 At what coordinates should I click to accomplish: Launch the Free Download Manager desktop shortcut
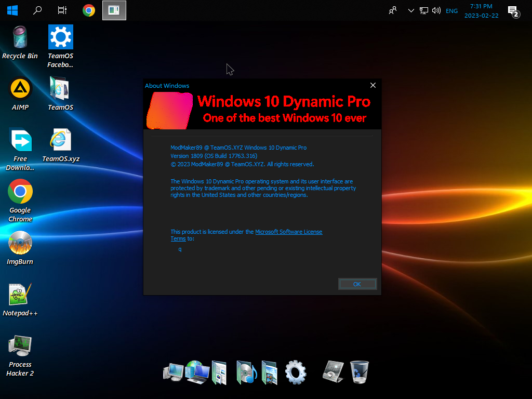click(20, 149)
